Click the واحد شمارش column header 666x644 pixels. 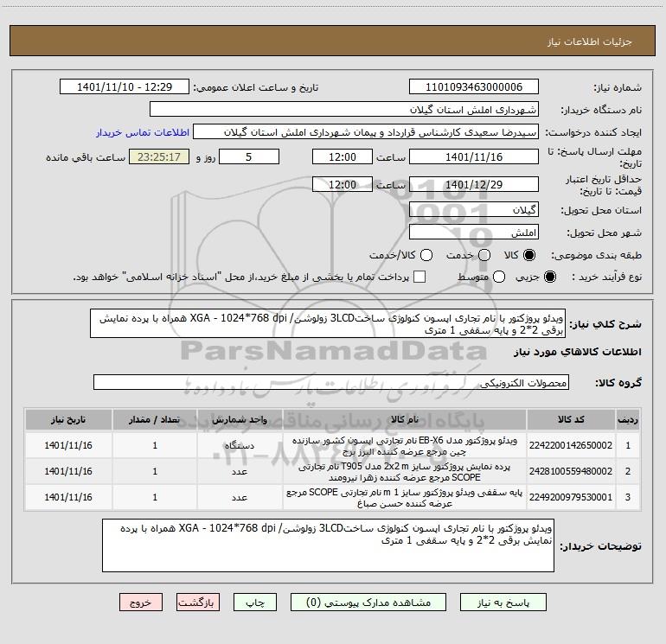coord(240,419)
